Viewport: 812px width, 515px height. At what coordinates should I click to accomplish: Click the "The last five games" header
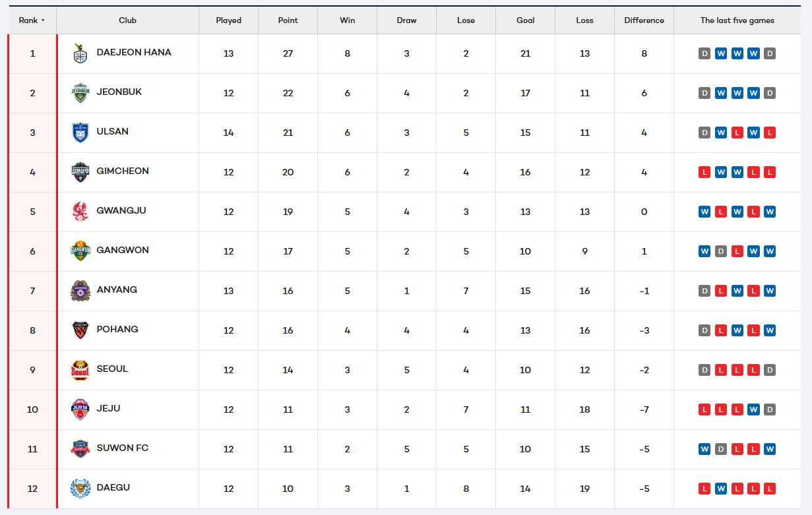[x=737, y=20]
